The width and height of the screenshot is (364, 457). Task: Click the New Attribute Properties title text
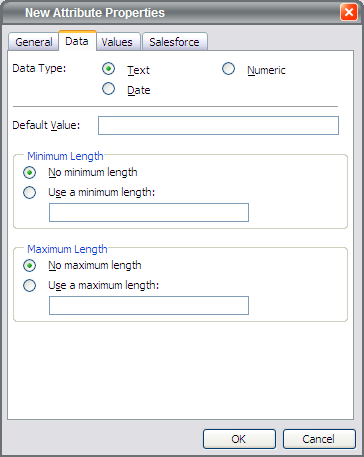click(95, 13)
